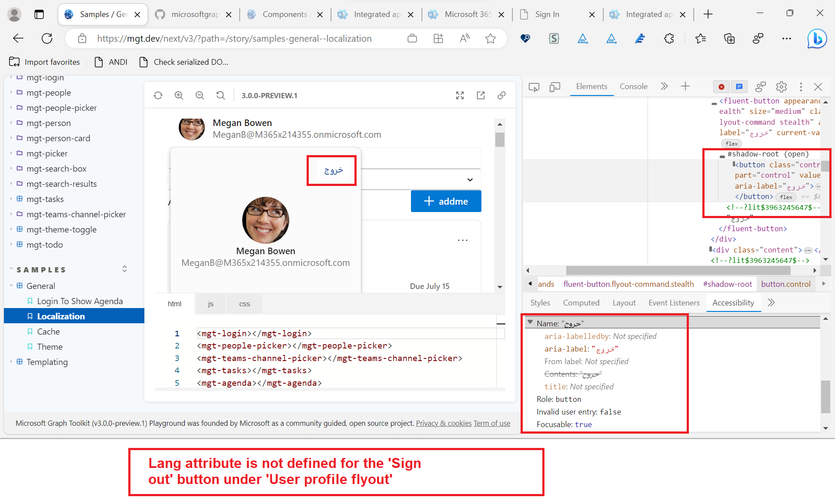Screen dimensions: 835x504
Task: Enter fullscreen mode for the story canvas
Action: tap(460, 95)
